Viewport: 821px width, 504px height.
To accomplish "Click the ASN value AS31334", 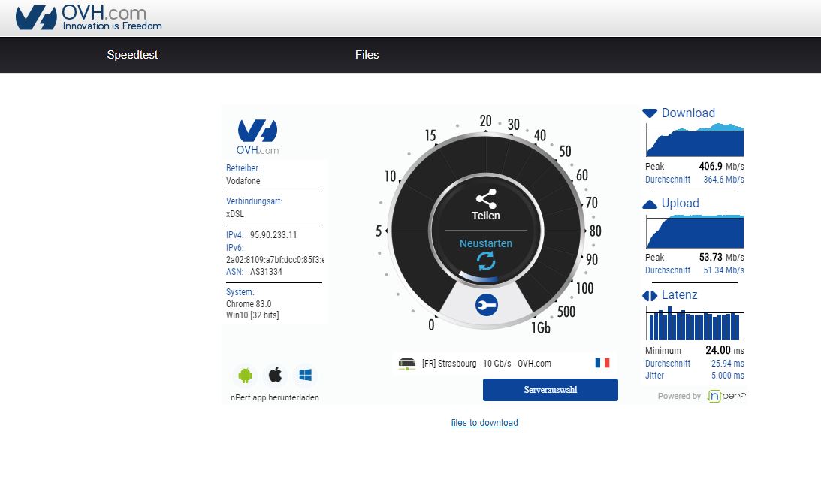I will (x=266, y=272).
